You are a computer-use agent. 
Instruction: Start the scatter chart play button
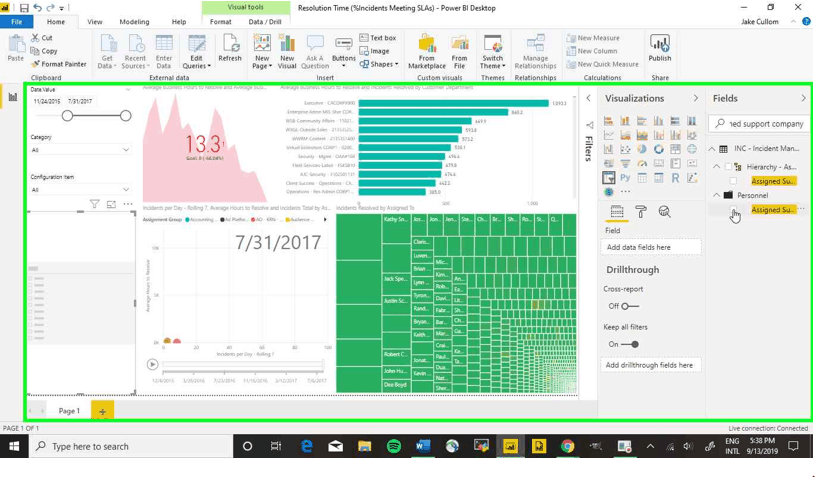[152, 364]
